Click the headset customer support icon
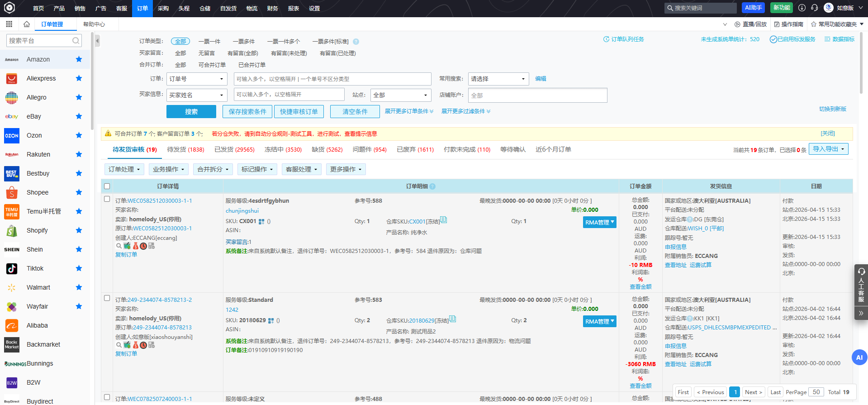The width and height of the screenshot is (868, 405). 814,8
